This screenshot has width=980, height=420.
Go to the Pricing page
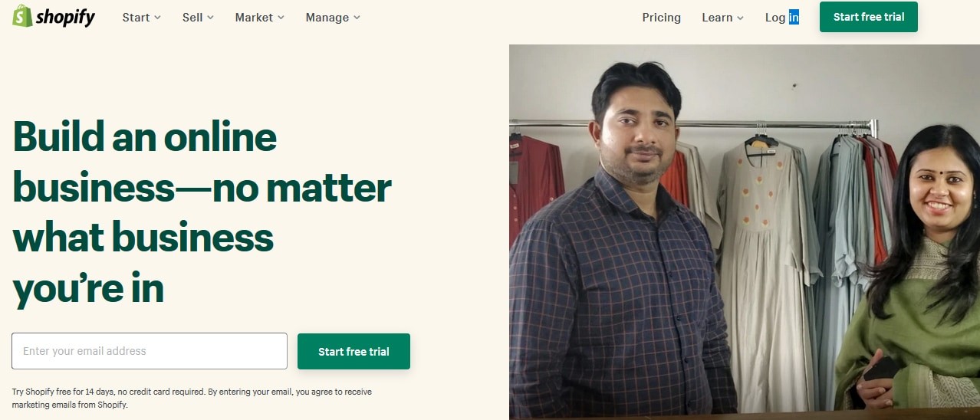(662, 17)
